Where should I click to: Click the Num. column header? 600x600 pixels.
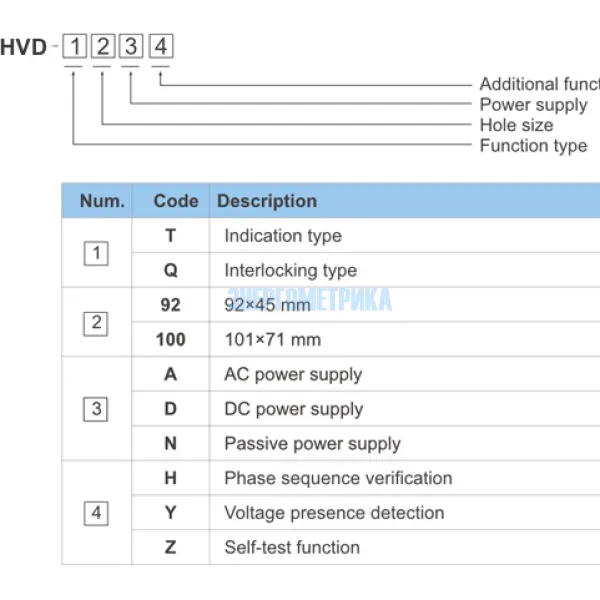pos(102,201)
